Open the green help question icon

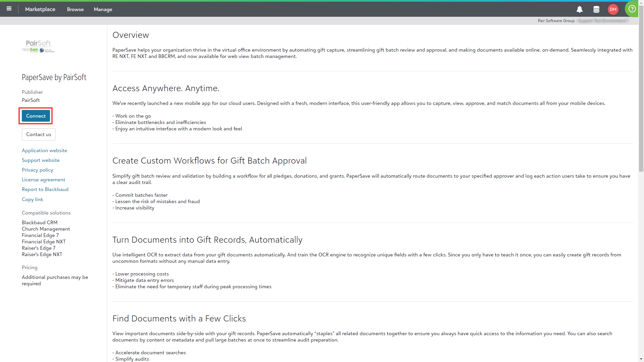632,9
